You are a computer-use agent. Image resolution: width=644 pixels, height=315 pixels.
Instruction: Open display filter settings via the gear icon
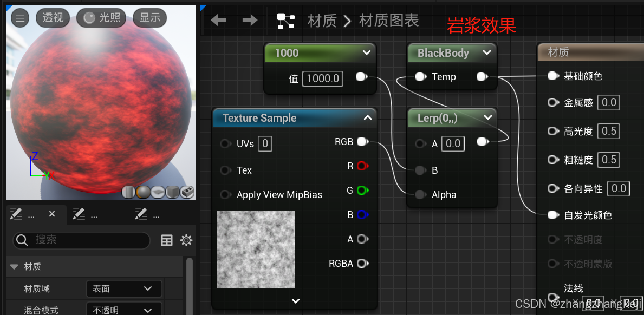[186, 240]
